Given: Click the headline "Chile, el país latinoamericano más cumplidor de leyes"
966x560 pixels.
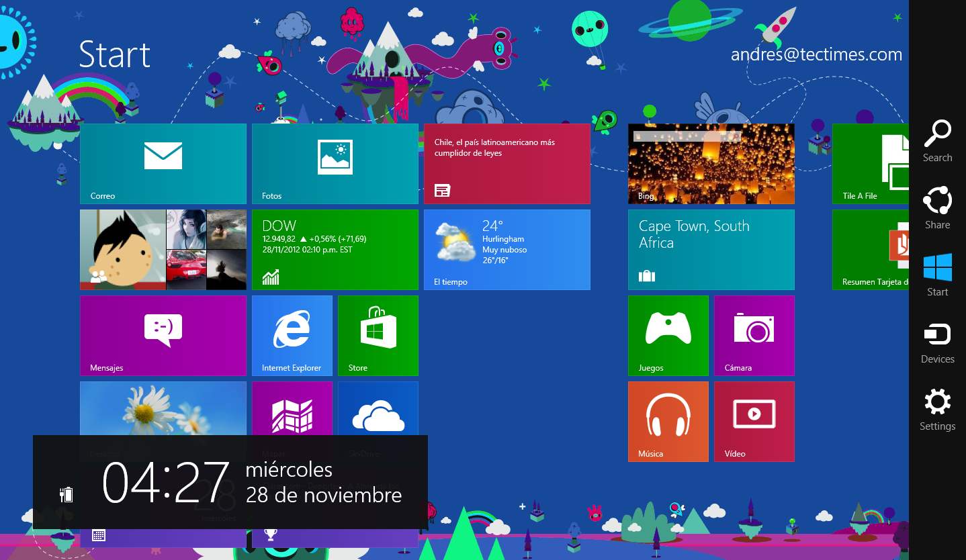Looking at the screenshot, I should (494, 148).
